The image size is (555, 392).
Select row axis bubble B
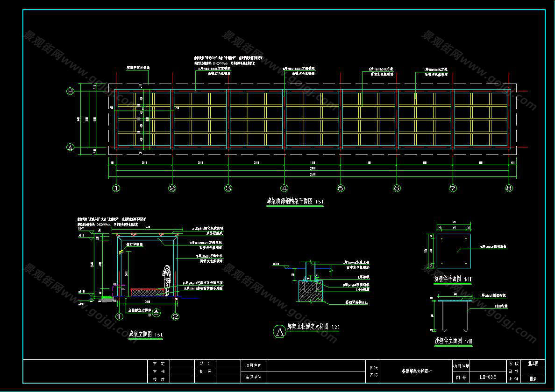[71, 92]
